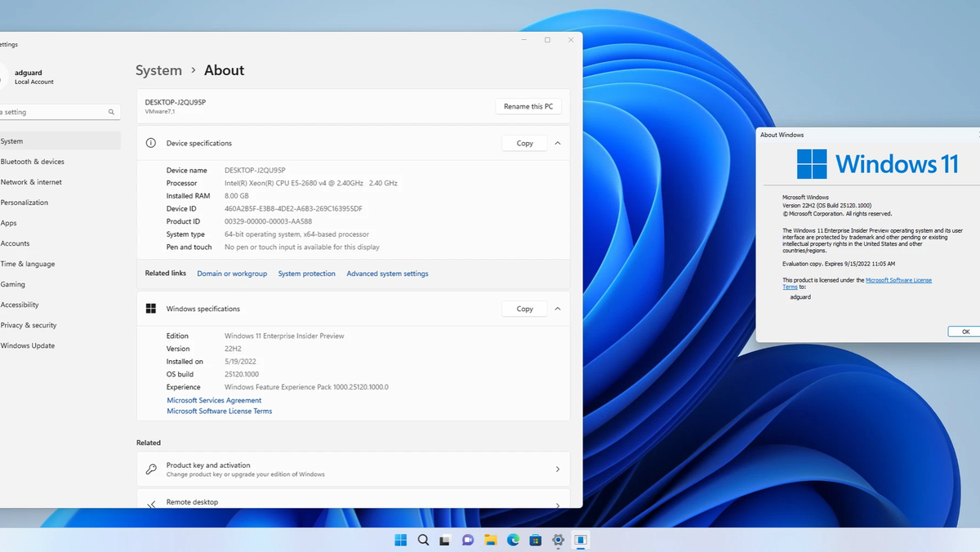The height and width of the screenshot is (552, 980).
Task: Click the adguard Local Account profile
Action: pyautogui.click(x=29, y=77)
